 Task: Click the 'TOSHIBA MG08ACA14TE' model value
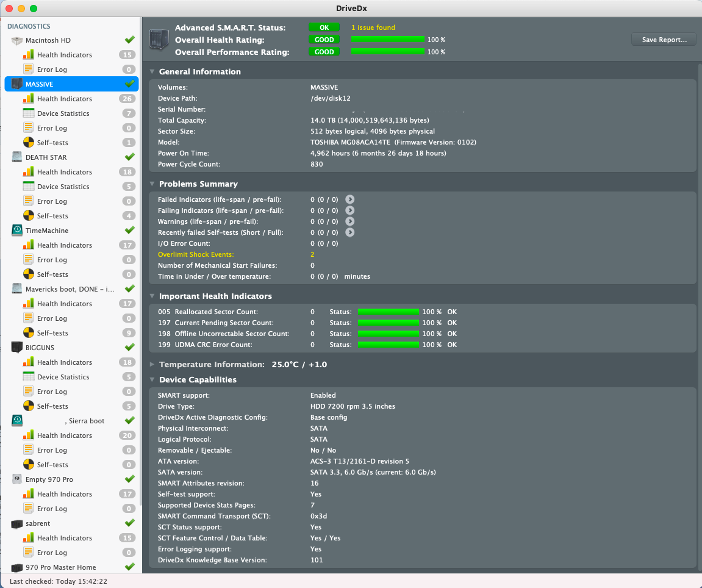[351, 142]
